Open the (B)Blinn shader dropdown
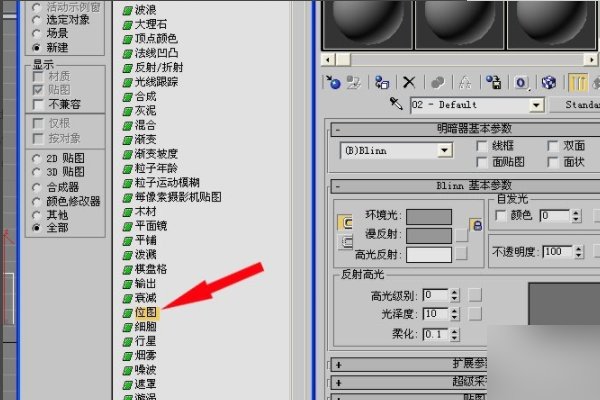Image resolution: width=600 pixels, height=400 pixels. click(x=445, y=150)
